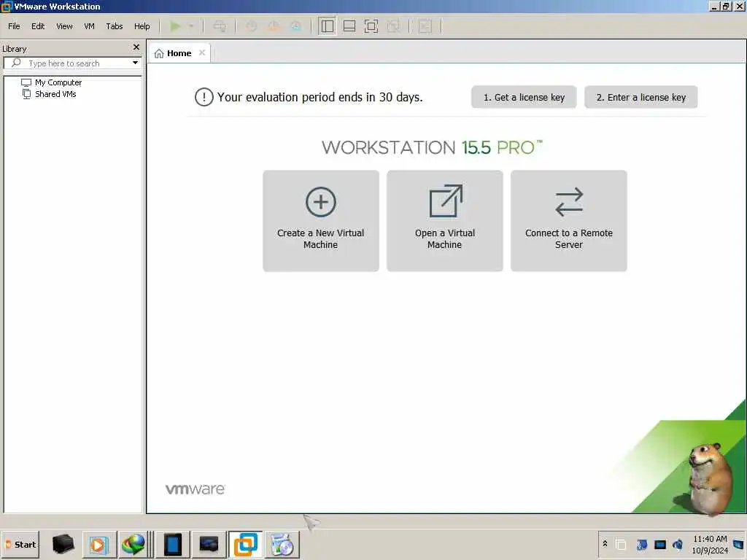Click Connect to a Remote Server tile
Viewport: 747px width, 560px height.
coord(569,221)
